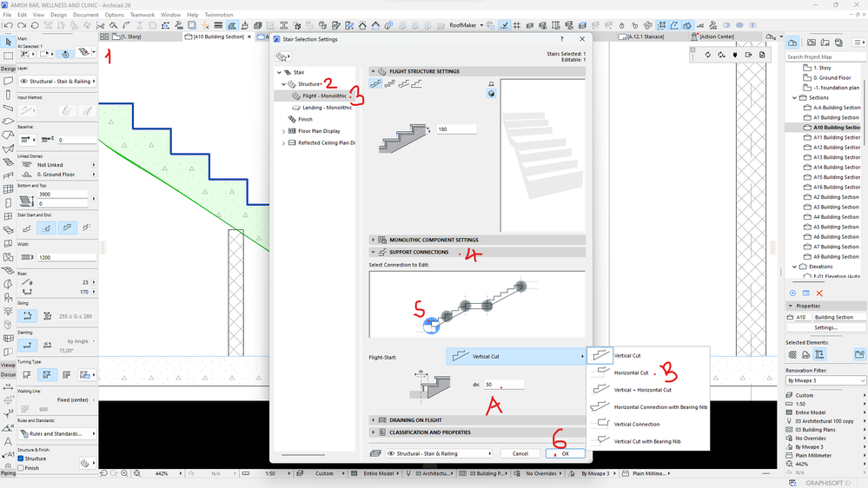Pick the Slab tool in Design toolbox
Viewport: 868px width, 488px height.
point(8,122)
